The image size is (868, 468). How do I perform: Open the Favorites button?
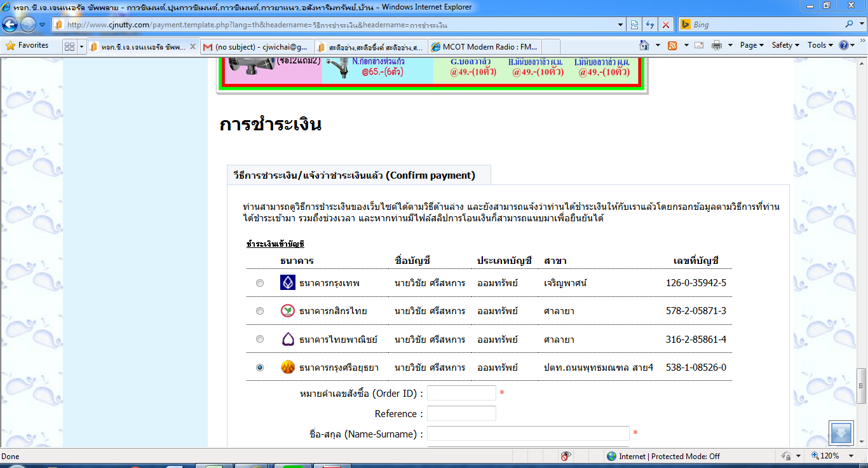[x=27, y=45]
